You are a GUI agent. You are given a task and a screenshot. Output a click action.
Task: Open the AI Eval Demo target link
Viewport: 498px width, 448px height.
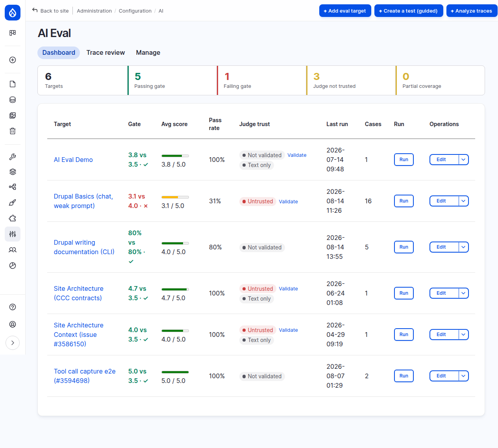point(73,160)
